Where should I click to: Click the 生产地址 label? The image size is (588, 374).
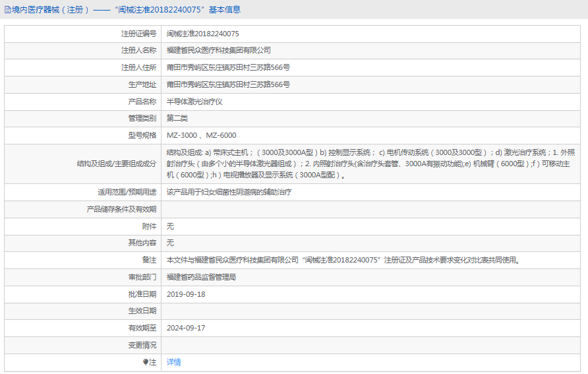142,84
